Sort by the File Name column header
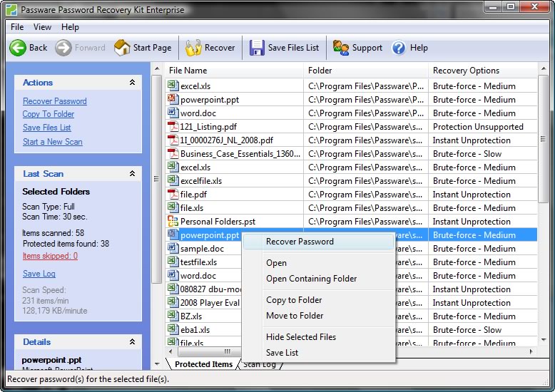 (234, 70)
